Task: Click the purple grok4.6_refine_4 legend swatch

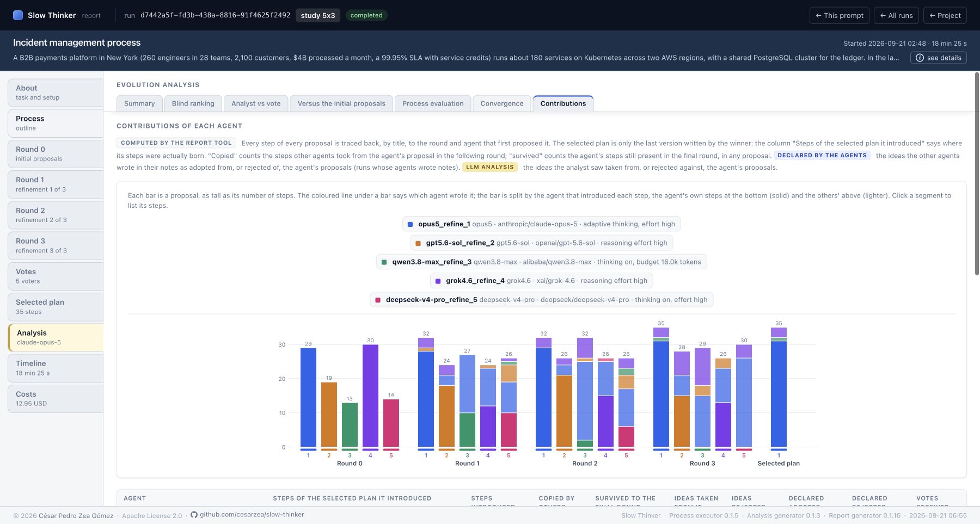Action: click(438, 281)
